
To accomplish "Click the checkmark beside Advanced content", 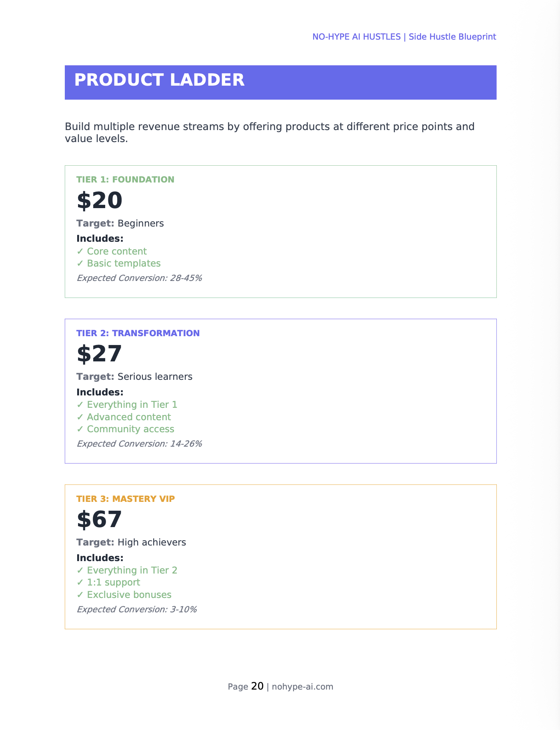I will click(x=80, y=417).
